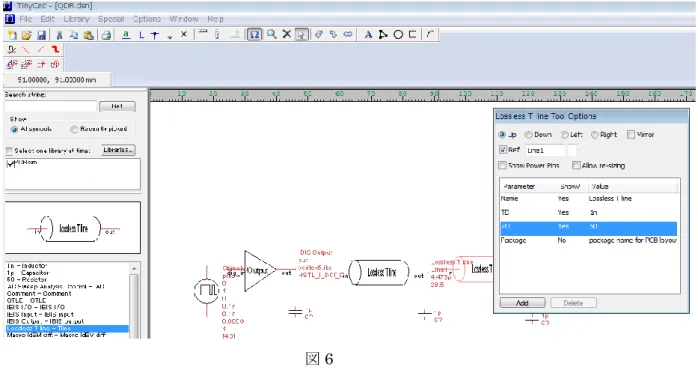Image resolution: width=698 pixels, height=370 pixels.
Task: Select the circle ellipse drawing tool
Action: coord(398,35)
